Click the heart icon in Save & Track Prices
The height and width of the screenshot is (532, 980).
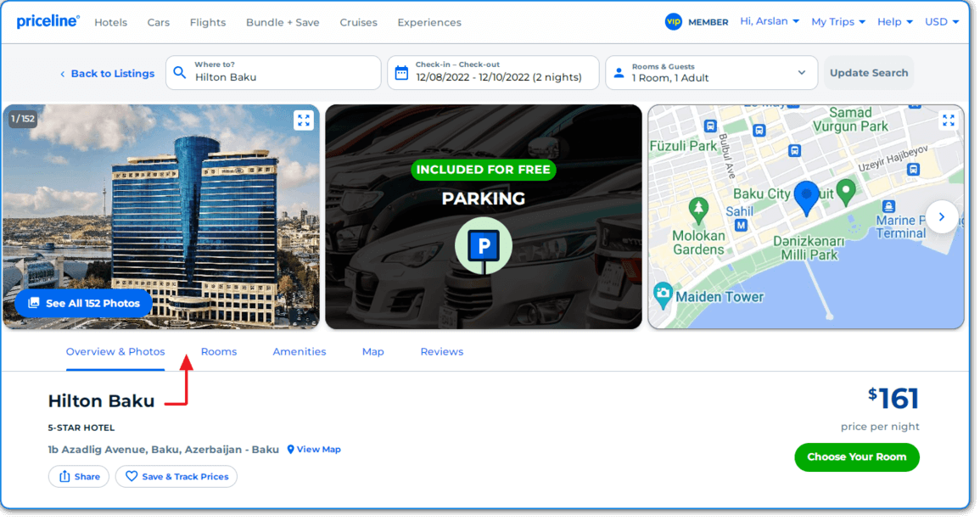pos(132,476)
